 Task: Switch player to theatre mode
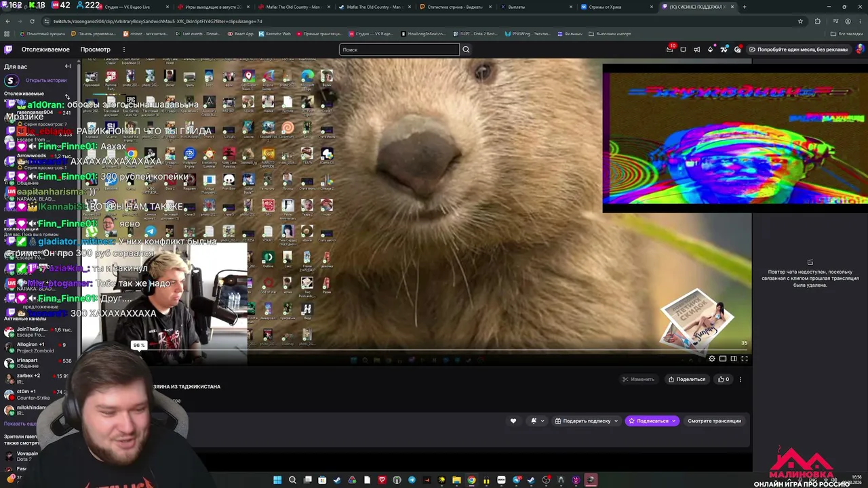point(734,359)
